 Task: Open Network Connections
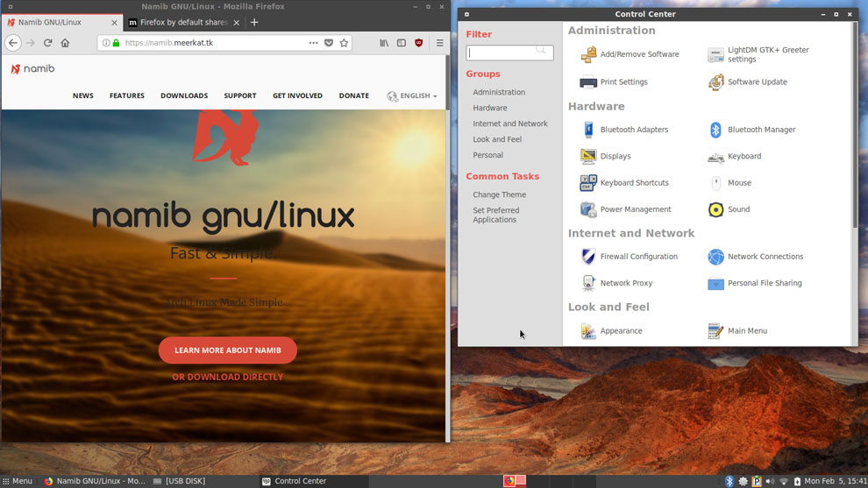[755, 256]
